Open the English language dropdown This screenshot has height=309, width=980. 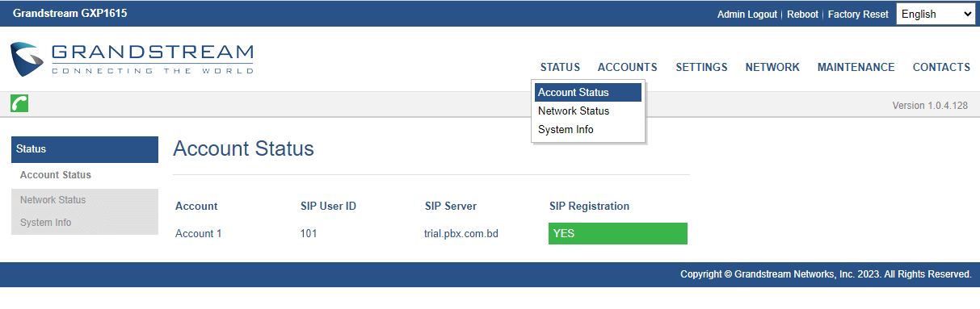coord(936,14)
